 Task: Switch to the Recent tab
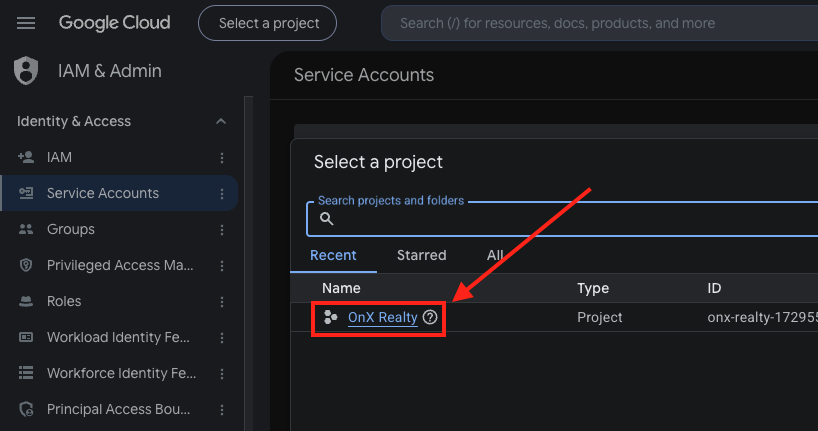pos(333,255)
